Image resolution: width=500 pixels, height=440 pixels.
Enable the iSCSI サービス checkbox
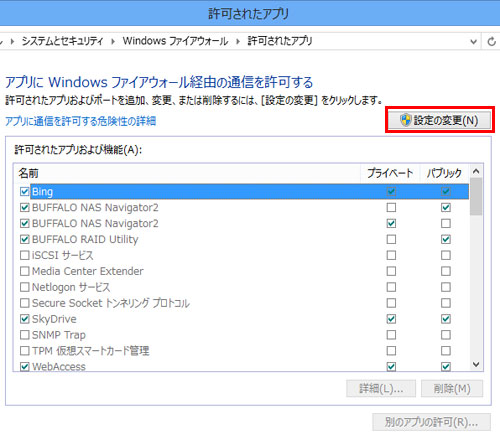coord(24,255)
